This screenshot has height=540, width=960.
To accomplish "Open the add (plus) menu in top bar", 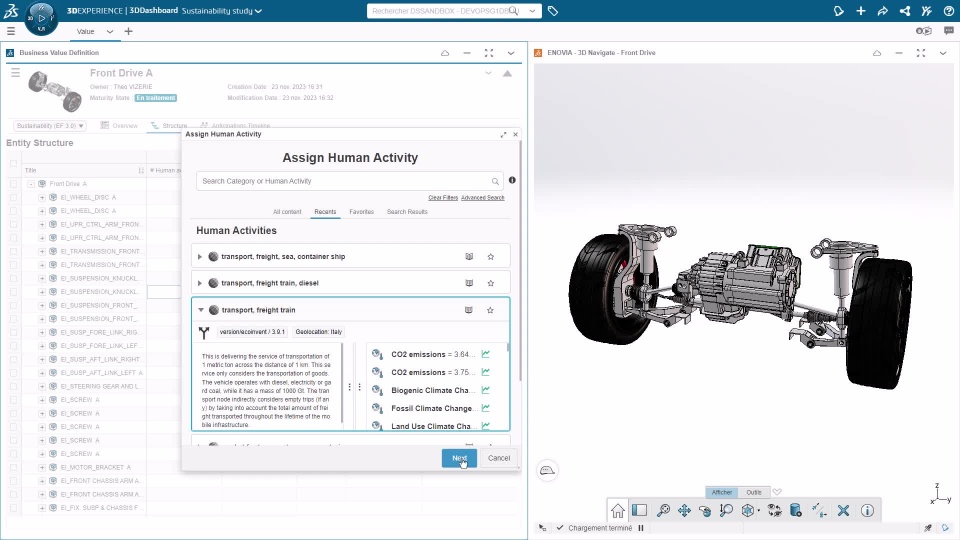I will click(861, 11).
